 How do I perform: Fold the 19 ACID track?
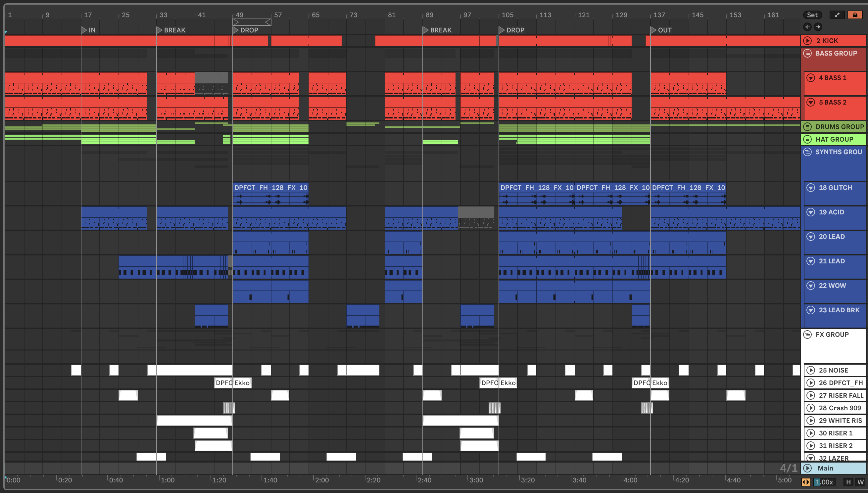811,212
